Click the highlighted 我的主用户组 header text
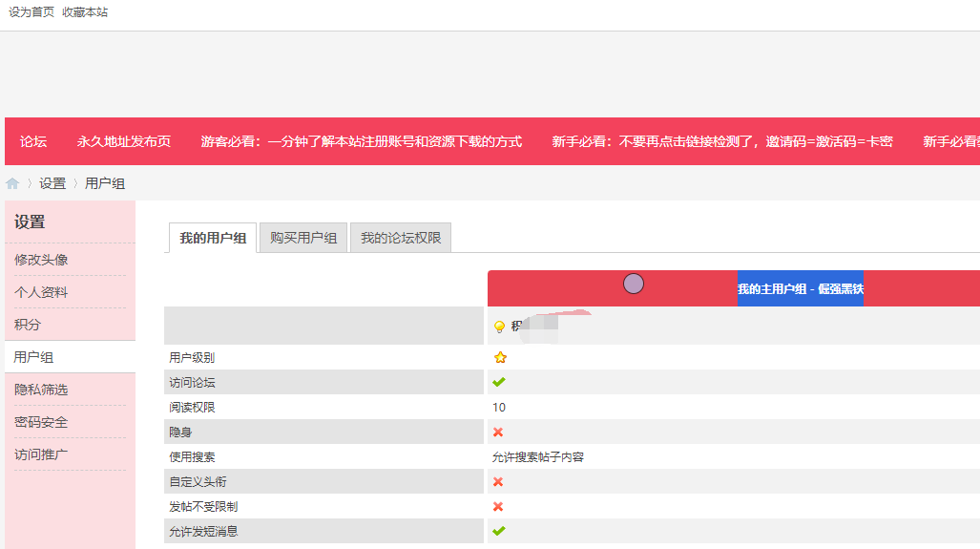Screen dimensions: 980x549 801,289
